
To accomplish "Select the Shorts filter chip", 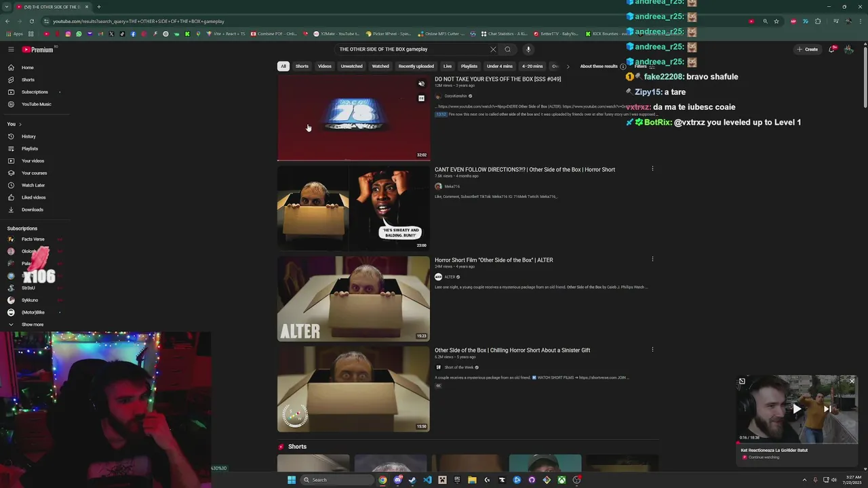I will 302,66.
